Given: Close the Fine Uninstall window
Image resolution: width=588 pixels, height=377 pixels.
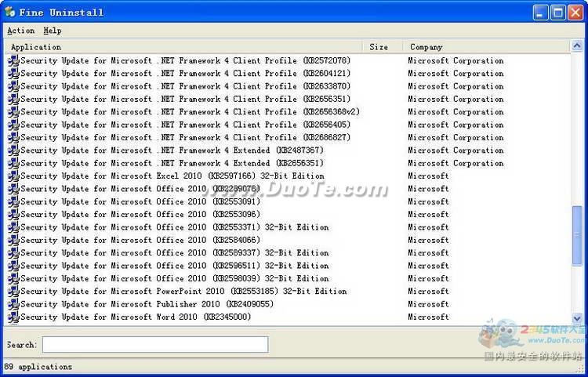Looking at the screenshot, I should [575, 13].
